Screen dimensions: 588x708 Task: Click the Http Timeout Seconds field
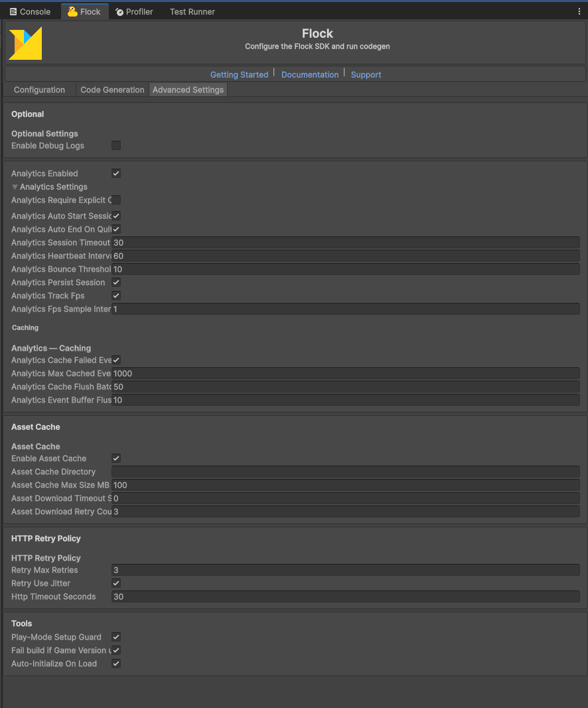(346, 596)
